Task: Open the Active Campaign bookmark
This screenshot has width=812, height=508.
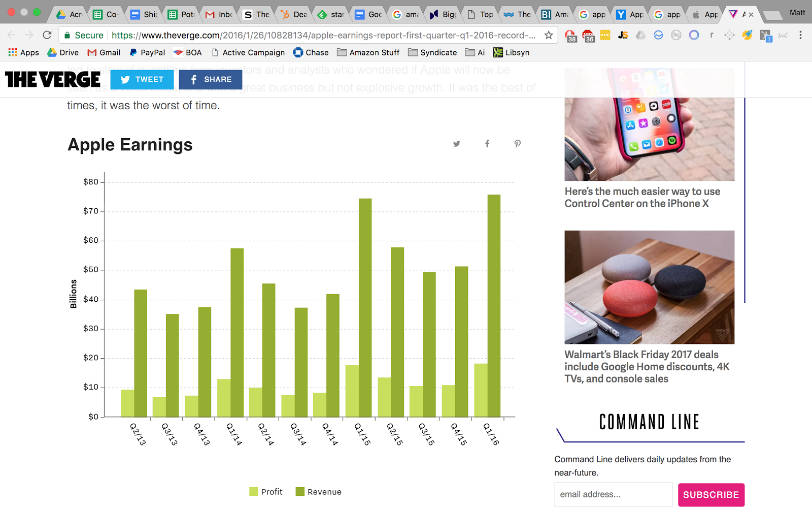Action: 248,52
